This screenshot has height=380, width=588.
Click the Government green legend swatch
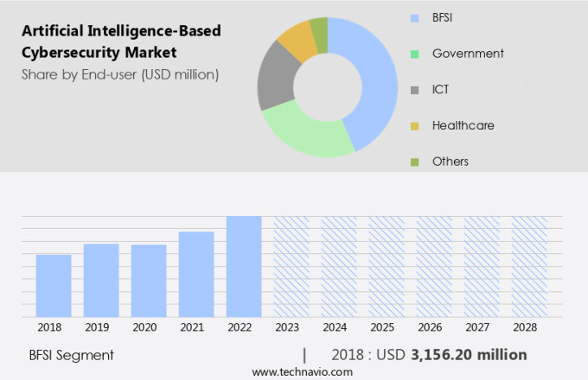[x=414, y=54]
